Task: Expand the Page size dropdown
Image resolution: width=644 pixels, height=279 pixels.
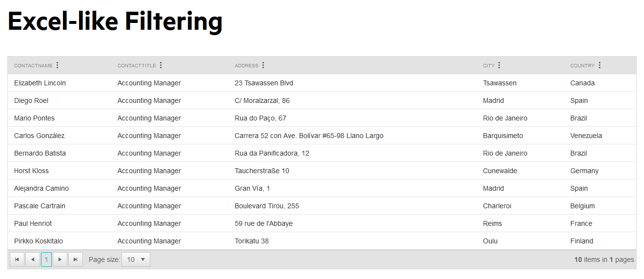Action: [x=136, y=259]
